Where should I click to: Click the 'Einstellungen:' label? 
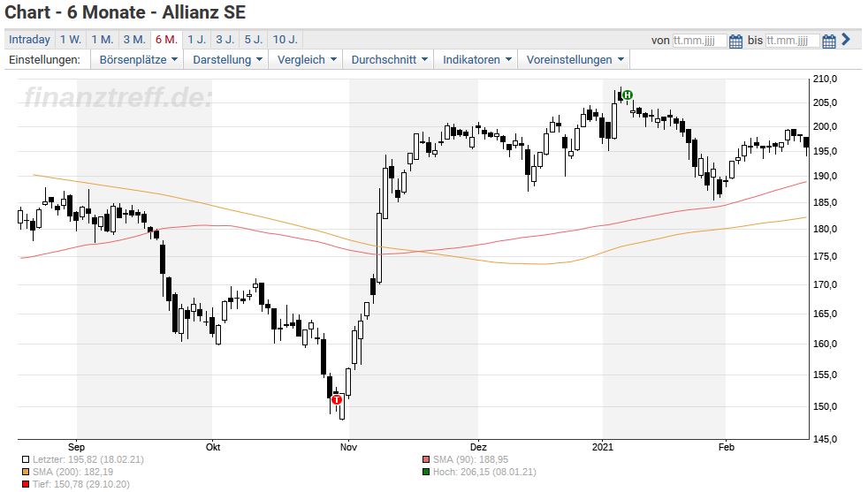(x=44, y=60)
